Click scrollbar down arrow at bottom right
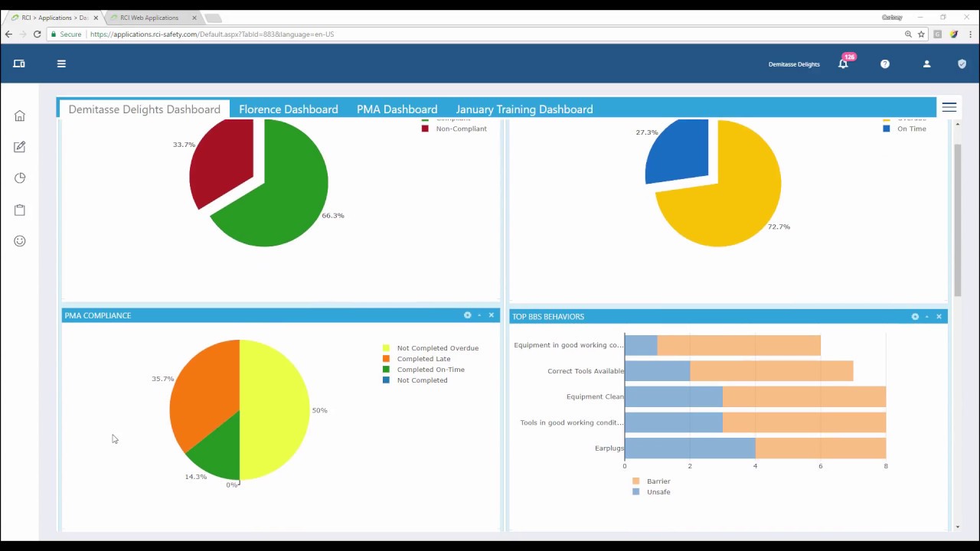The height and width of the screenshot is (551, 980). tap(957, 527)
